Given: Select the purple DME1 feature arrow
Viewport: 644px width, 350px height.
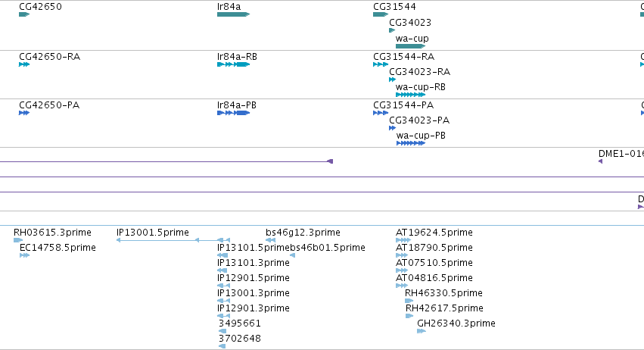Looking at the screenshot, I should point(600,161).
